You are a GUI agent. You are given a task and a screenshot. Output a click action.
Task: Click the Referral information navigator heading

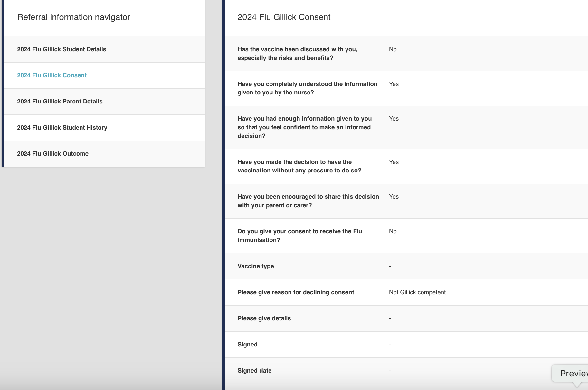click(x=74, y=17)
